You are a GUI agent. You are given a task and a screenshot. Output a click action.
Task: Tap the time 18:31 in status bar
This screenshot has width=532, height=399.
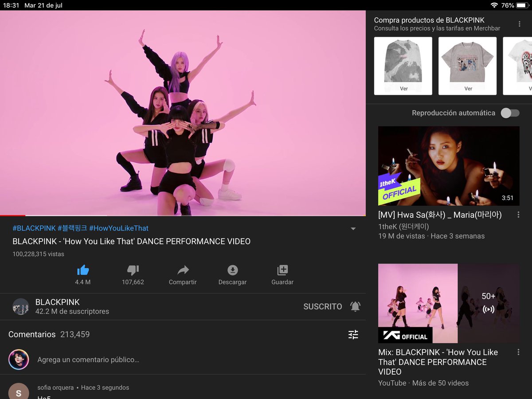10,5
